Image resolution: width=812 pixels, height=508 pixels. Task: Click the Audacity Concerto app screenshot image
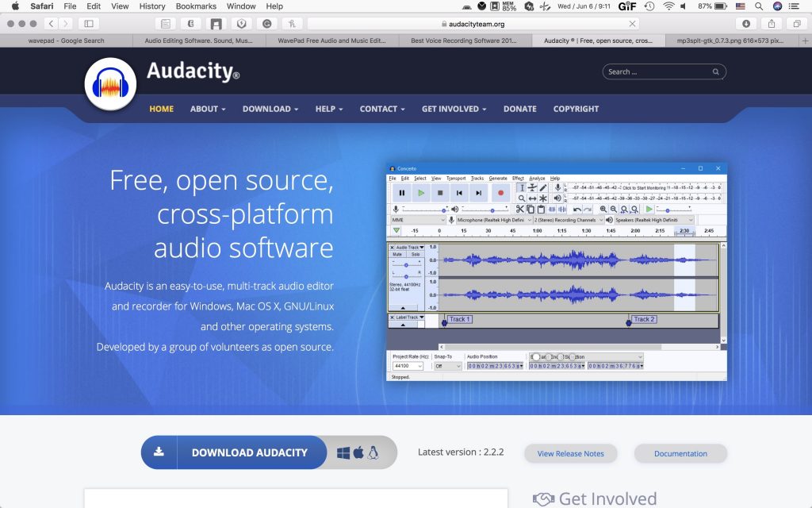pyautogui.click(x=557, y=273)
